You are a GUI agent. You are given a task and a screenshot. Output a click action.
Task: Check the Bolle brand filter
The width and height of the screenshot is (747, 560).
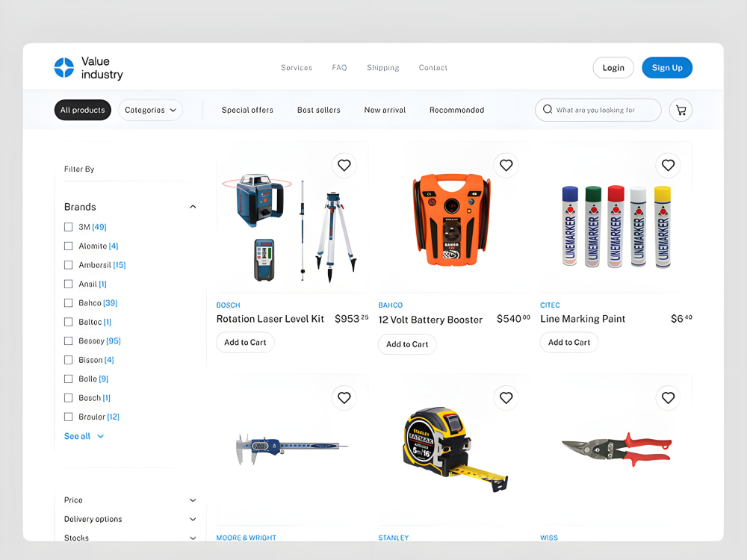coord(69,379)
